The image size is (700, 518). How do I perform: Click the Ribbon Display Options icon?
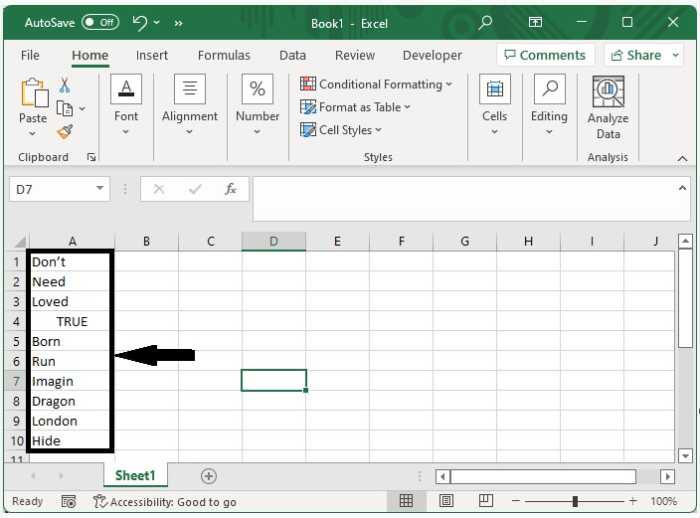click(535, 22)
